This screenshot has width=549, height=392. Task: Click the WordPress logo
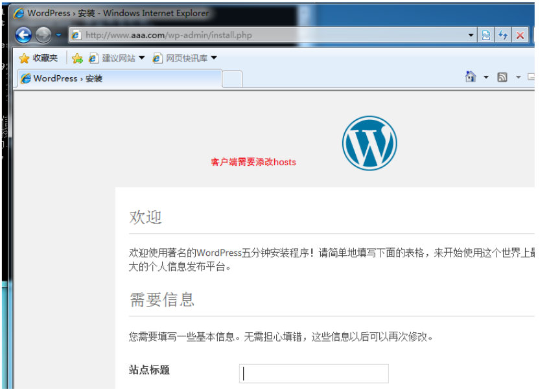pyautogui.click(x=369, y=143)
